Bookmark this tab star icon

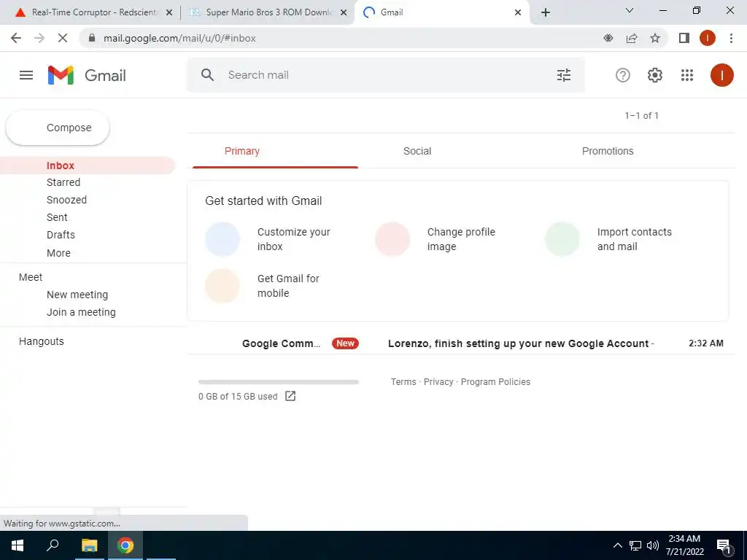(x=655, y=38)
